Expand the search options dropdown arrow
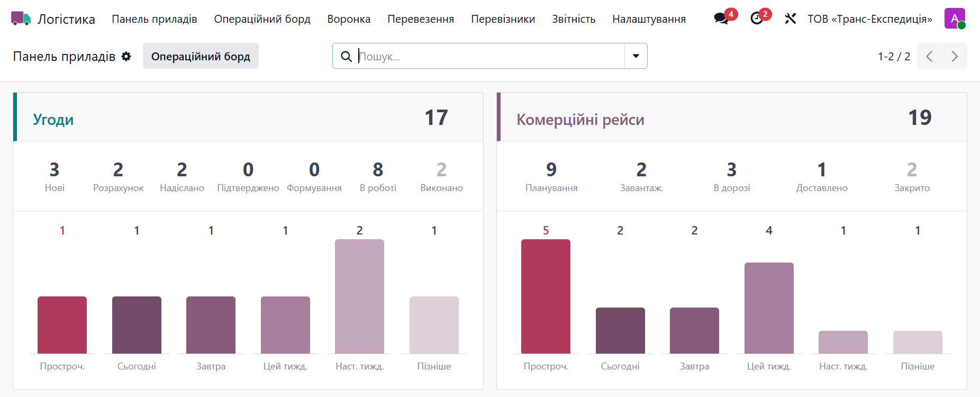980x397 pixels. [x=636, y=56]
